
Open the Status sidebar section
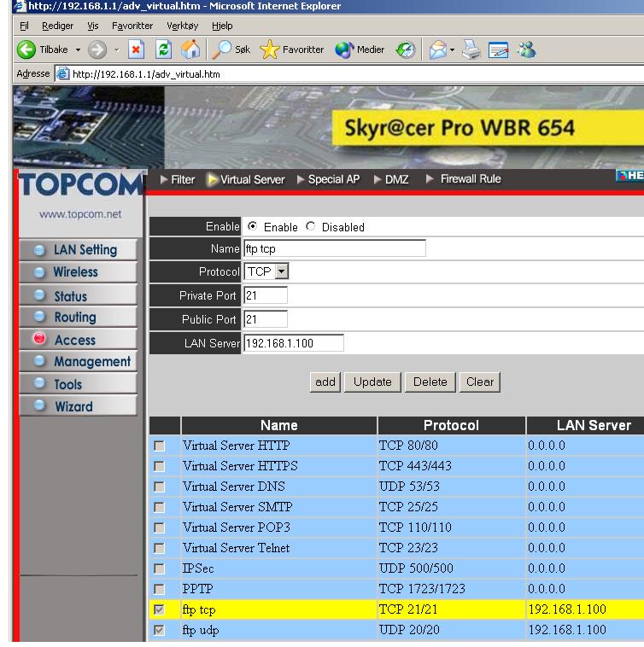(x=78, y=295)
